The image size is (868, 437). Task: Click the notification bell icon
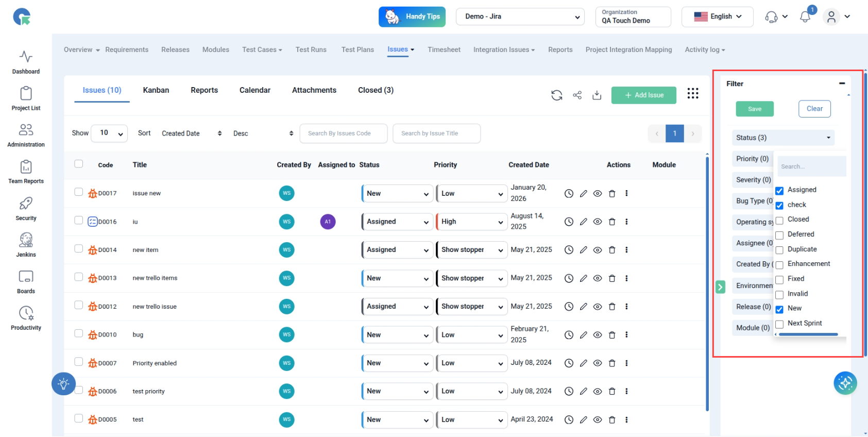(x=805, y=17)
